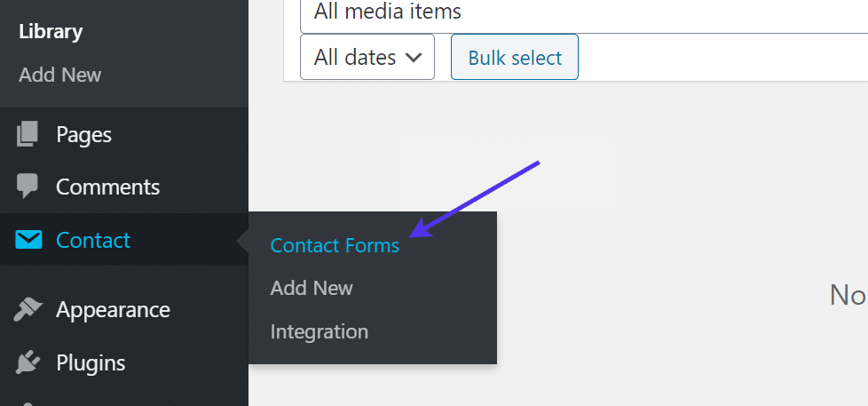Navigate to Appearance menu label
Screen dimensions: 868x406
[x=113, y=310]
